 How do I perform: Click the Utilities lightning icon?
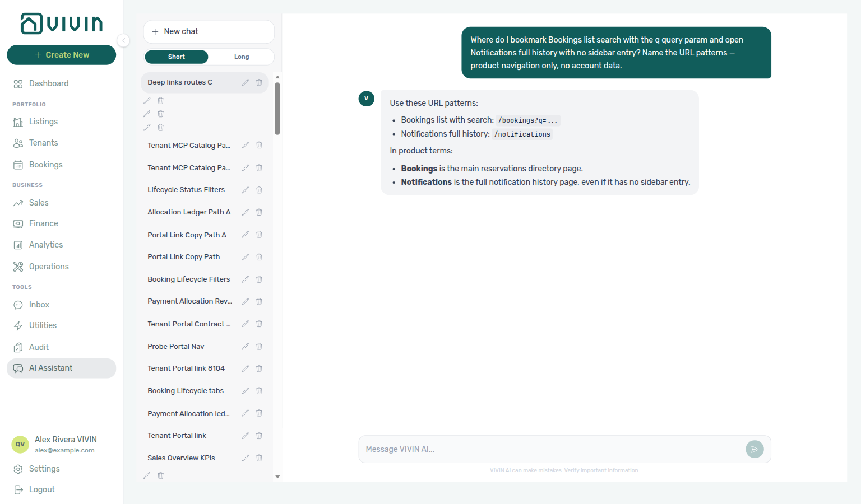tap(18, 326)
